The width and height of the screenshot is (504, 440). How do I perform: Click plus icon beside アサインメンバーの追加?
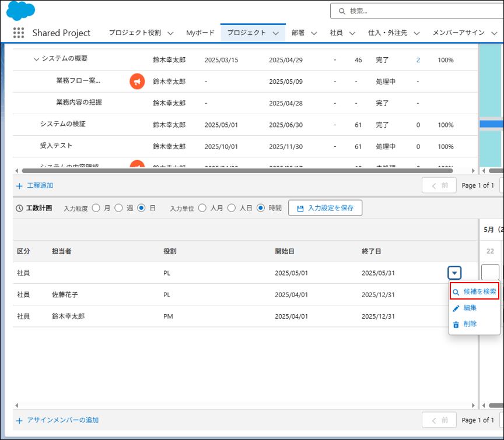click(x=19, y=420)
